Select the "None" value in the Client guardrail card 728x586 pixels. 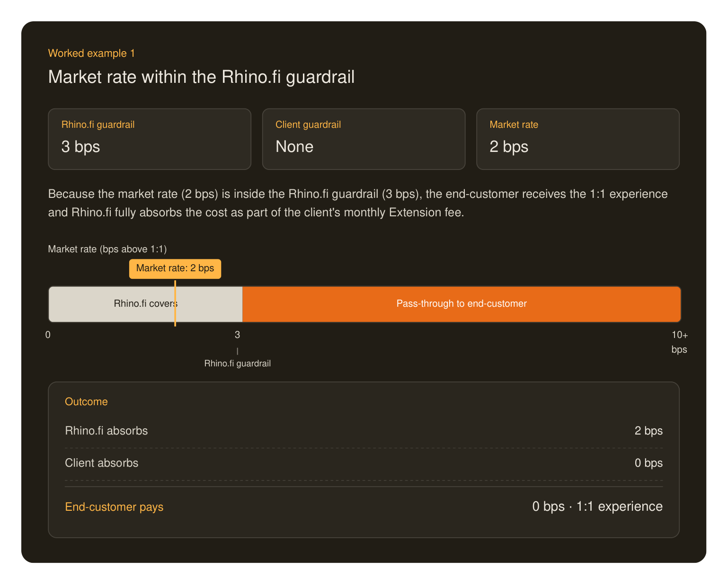294,147
